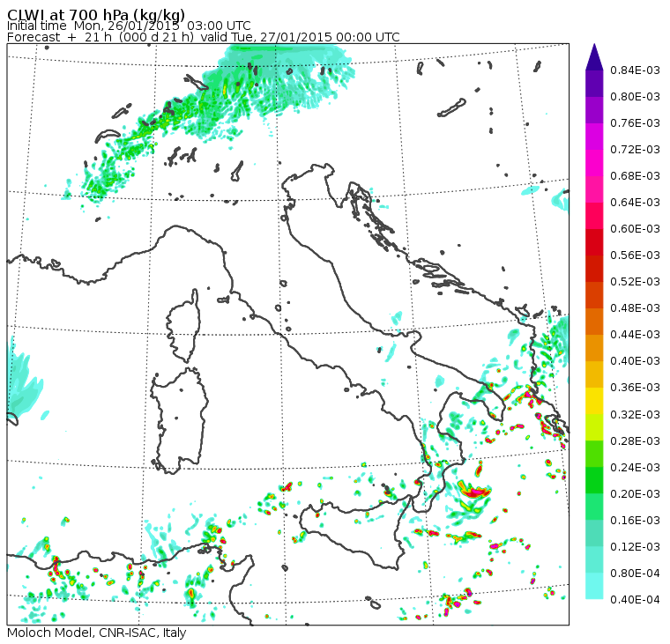The image size is (670, 644).
Task: Click the 0.84E-03 colorbar label
Action: [x=635, y=70]
